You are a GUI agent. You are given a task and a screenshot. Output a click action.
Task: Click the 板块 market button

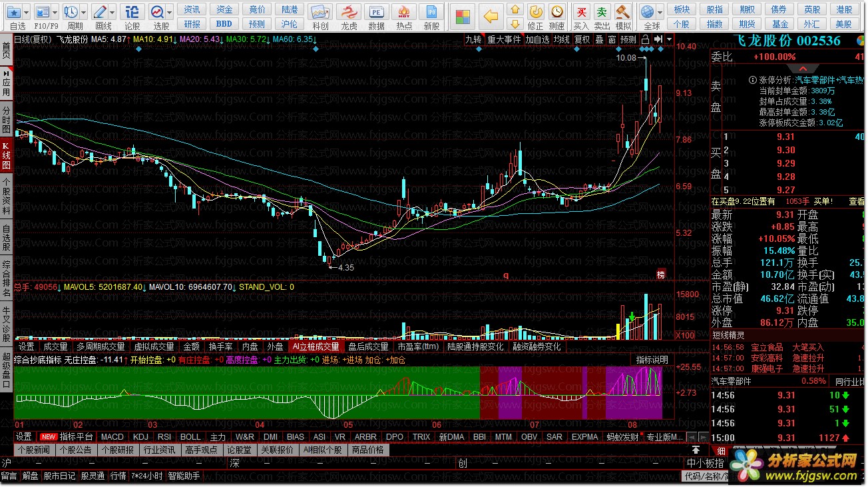pos(682,9)
